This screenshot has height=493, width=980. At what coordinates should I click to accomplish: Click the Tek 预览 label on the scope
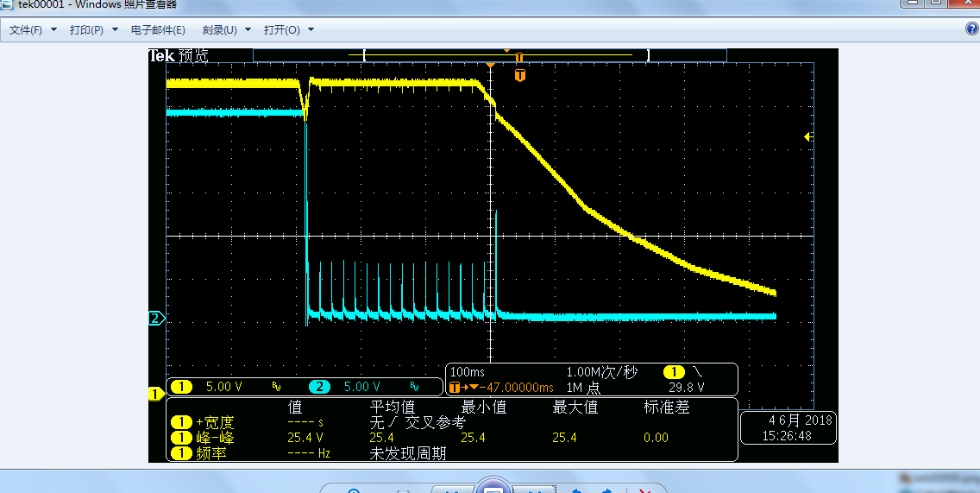pos(178,55)
